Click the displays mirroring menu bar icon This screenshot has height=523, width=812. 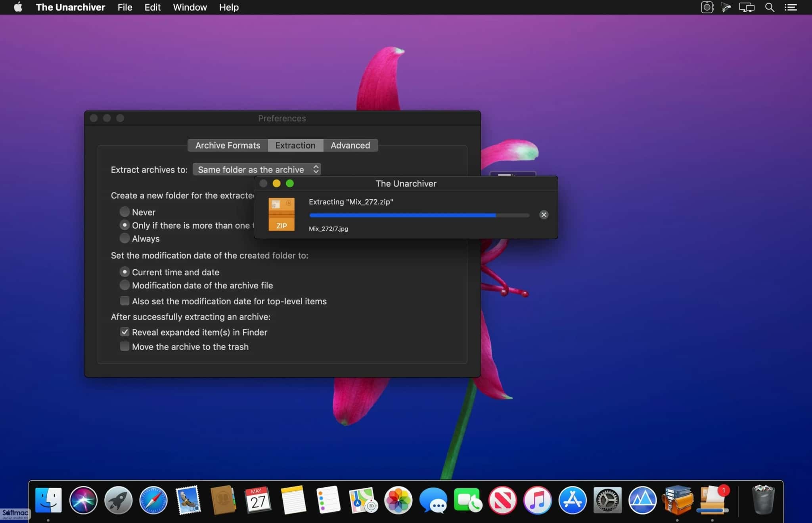point(747,7)
